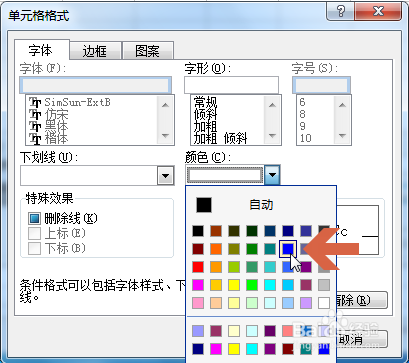The width and height of the screenshot is (409, 363).
Task: Pick the light gray swatch above white
Action: click(x=324, y=285)
